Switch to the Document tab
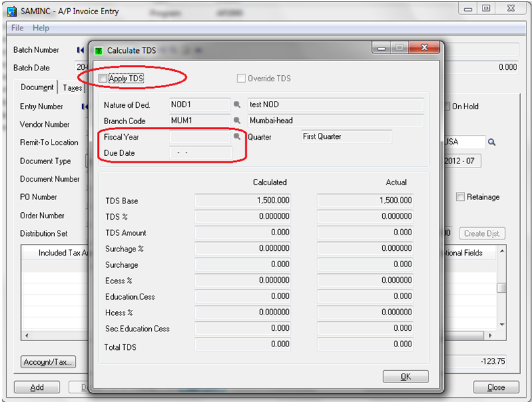 pyautogui.click(x=37, y=87)
